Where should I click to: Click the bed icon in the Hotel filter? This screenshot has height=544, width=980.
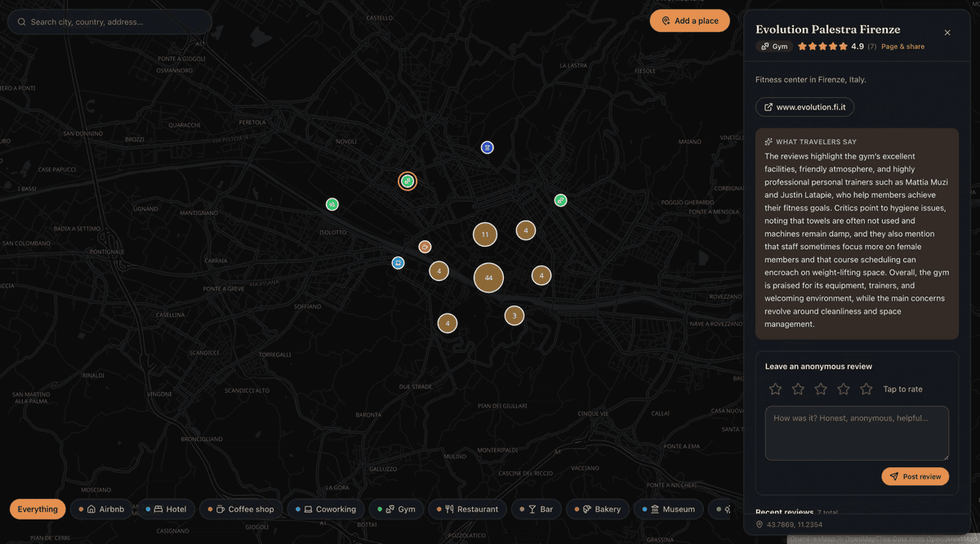click(x=158, y=509)
